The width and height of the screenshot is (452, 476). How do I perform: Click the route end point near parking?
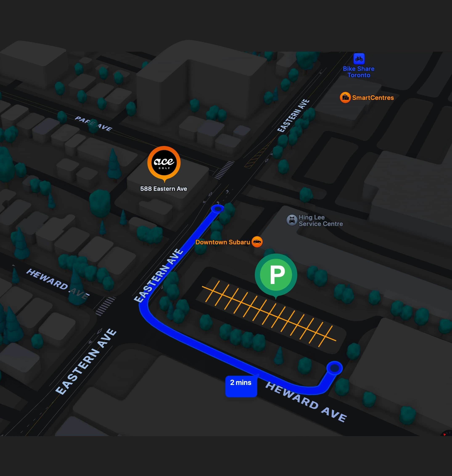click(x=334, y=368)
